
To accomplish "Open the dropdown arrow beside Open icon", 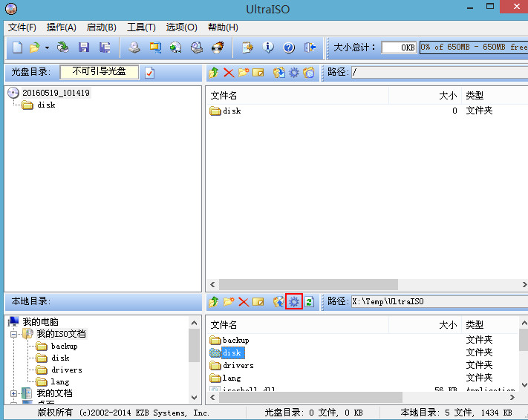I will point(47,47).
